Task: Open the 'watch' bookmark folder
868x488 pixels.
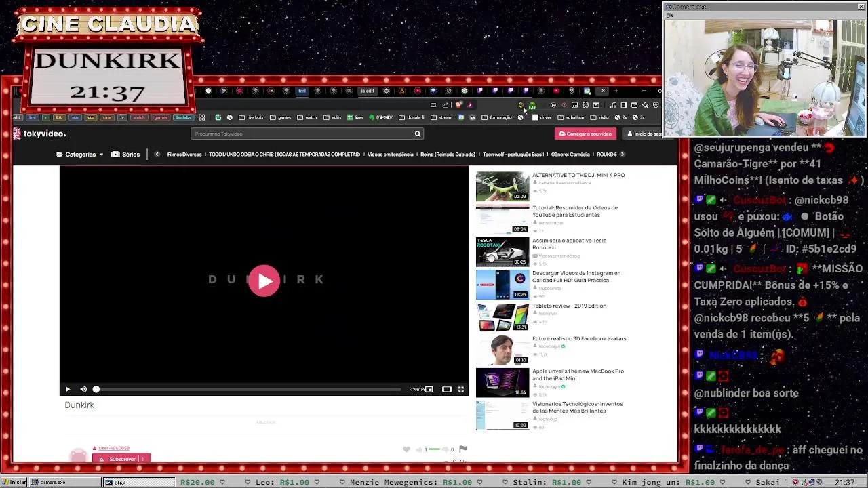Action: pyautogui.click(x=307, y=117)
